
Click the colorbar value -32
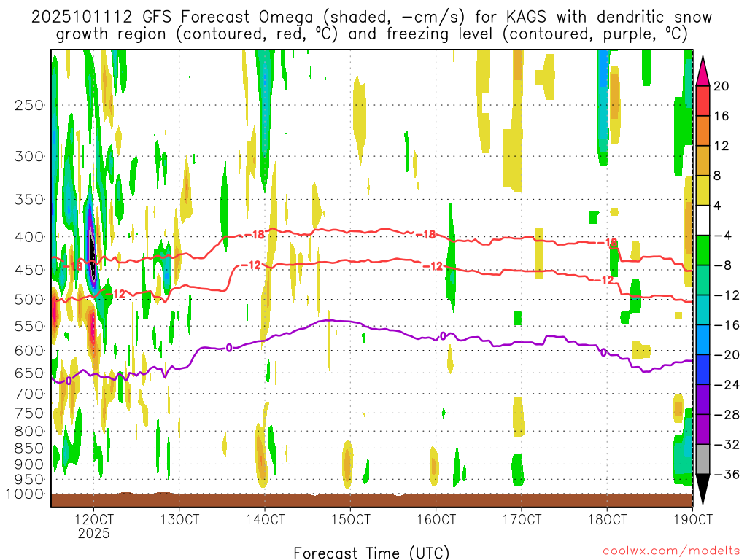click(x=727, y=444)
